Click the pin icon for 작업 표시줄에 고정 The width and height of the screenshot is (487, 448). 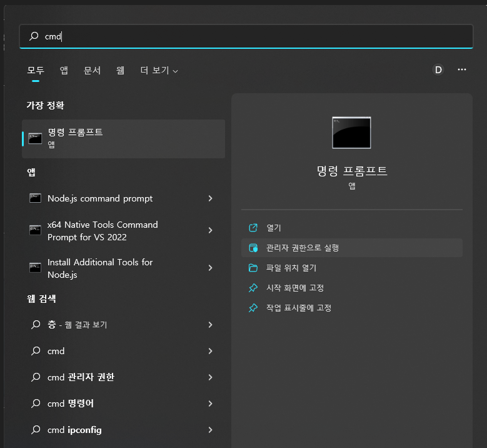click(x=253, y=308)
